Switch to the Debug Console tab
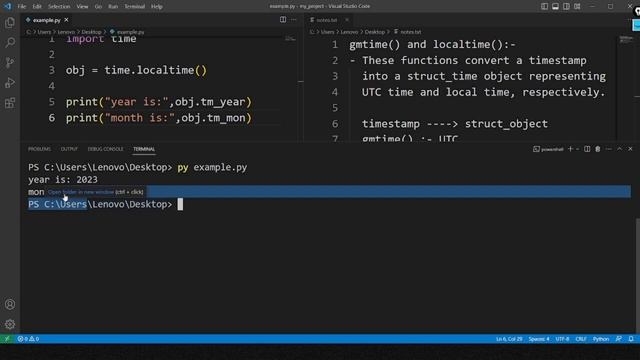Image resolution: width=640 pixels, height=360 pixels. point(105,149)
